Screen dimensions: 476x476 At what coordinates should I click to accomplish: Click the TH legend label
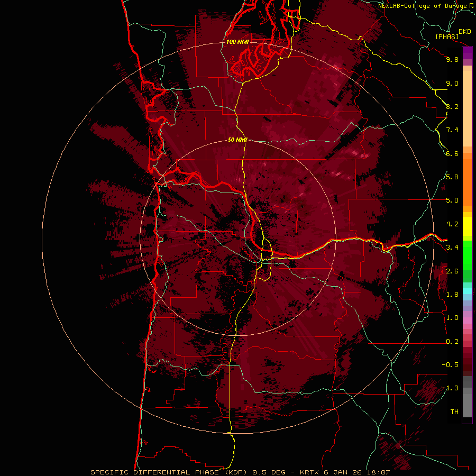pos(454,412)
